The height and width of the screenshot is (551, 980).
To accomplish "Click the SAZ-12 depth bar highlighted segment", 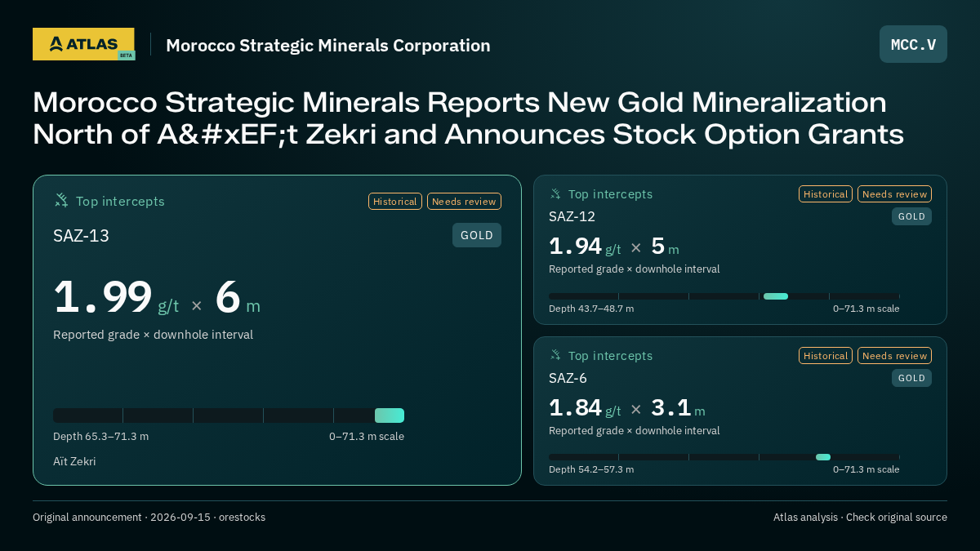I will click(x=776, y=296).
